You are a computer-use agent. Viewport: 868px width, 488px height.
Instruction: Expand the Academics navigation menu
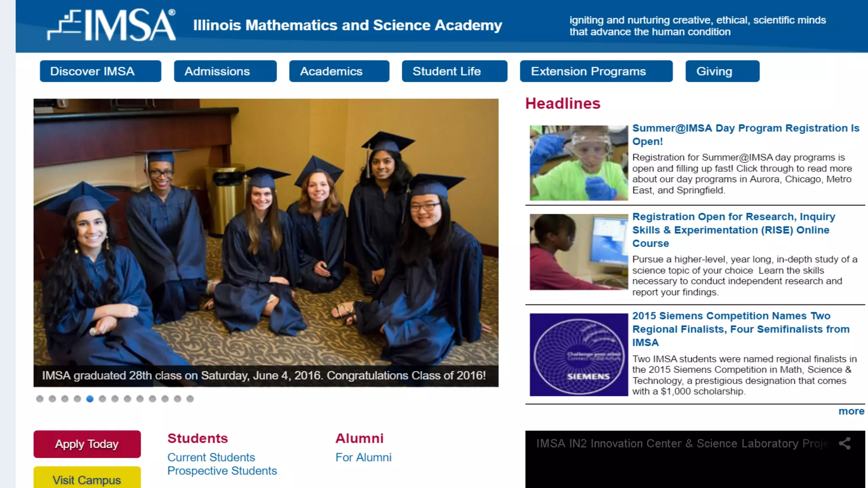tap(339, 71)
